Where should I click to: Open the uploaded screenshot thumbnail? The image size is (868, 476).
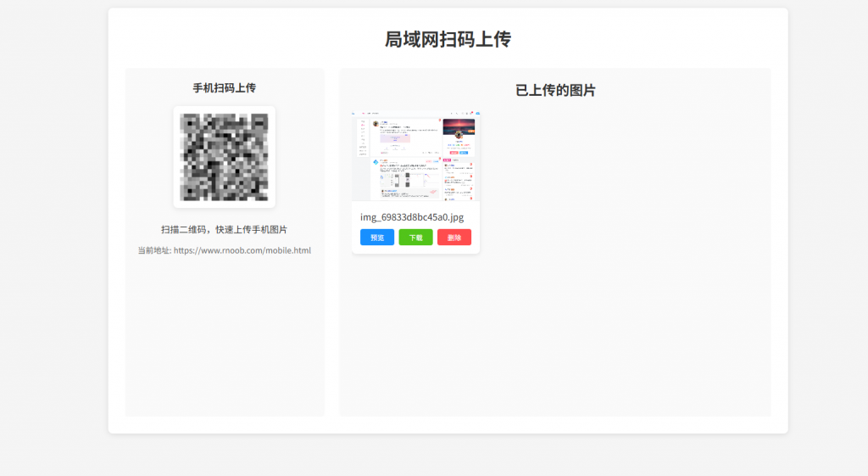[415, 156]
